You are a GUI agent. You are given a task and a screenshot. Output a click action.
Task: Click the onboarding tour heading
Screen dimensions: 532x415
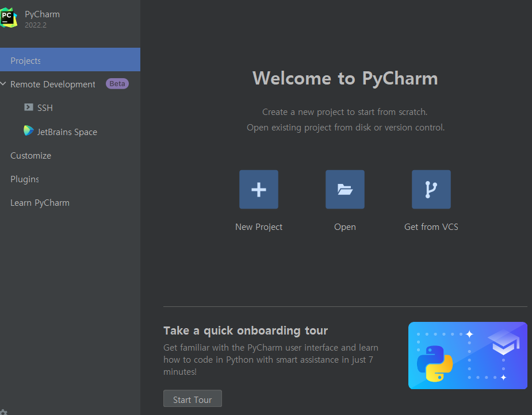coord(246,331)
